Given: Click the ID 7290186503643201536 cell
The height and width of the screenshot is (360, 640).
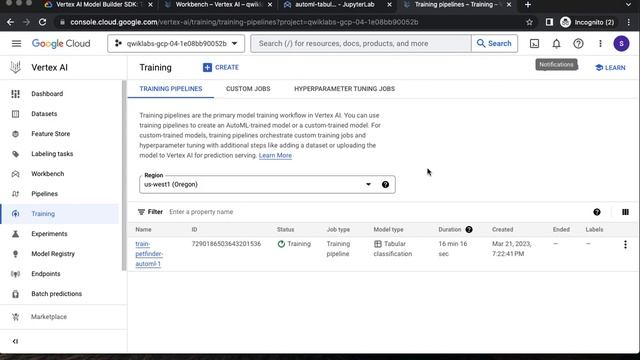Looking at the screenshot, I should coord(226,244).
